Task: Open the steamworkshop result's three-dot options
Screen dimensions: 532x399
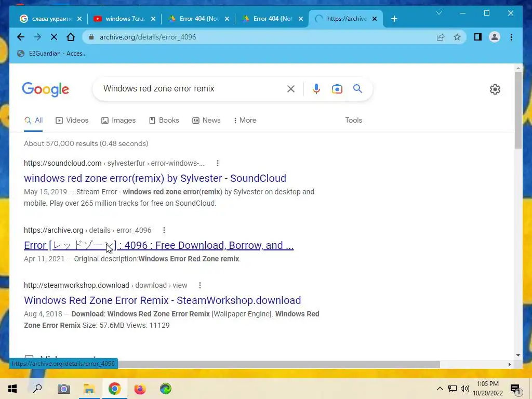Action: click(200, 285)
